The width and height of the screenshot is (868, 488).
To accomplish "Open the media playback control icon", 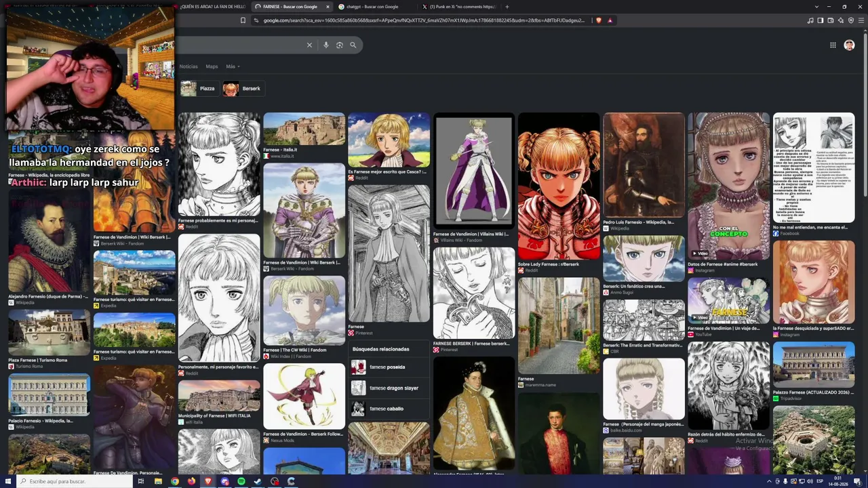I will [810, 20].
